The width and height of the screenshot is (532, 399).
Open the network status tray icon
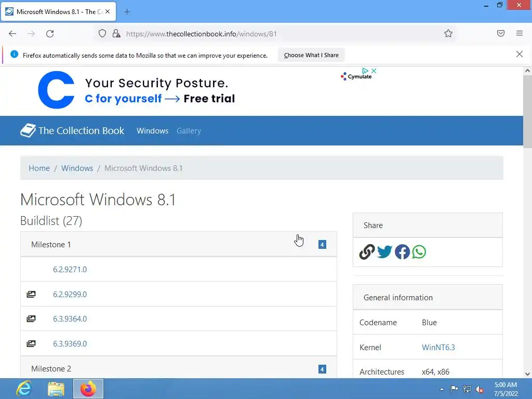pyautogui.click(x=467, y=389)
